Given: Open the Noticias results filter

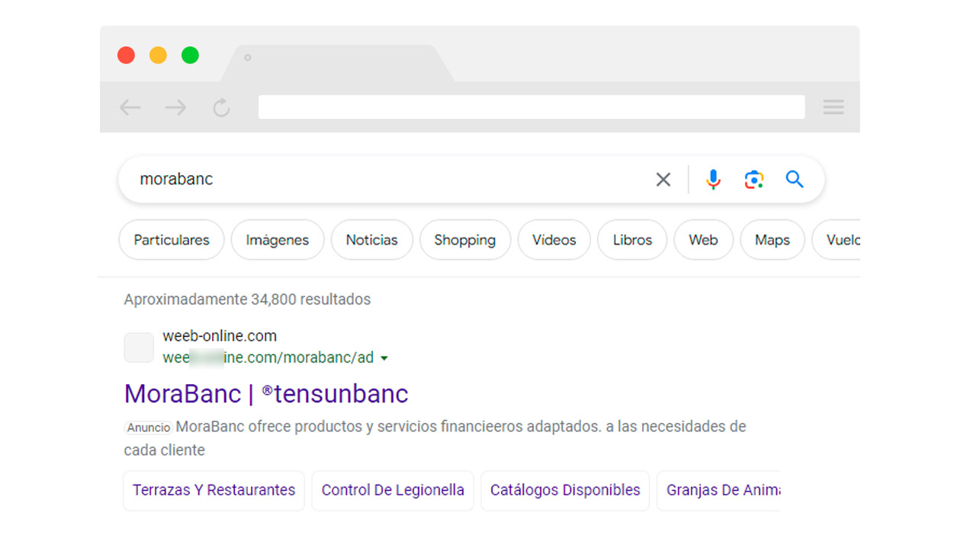Looking at the screenshot, I should tap(372, 240).
